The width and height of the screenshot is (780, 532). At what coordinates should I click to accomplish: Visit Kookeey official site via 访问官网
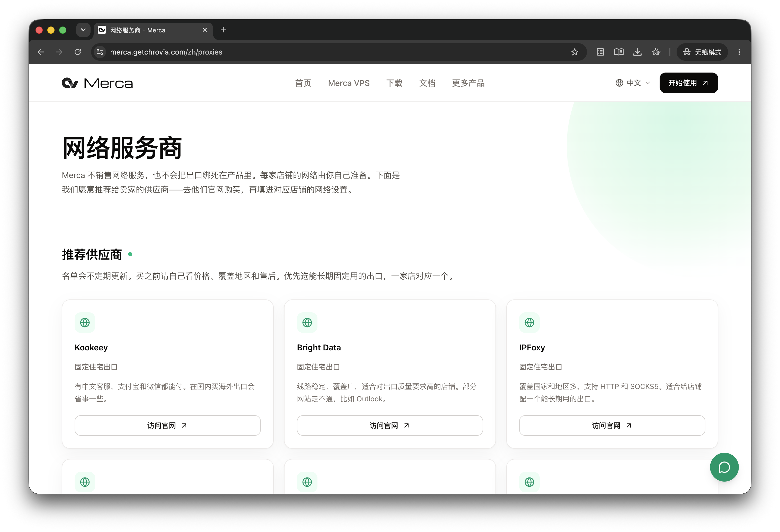pos(167,425)
